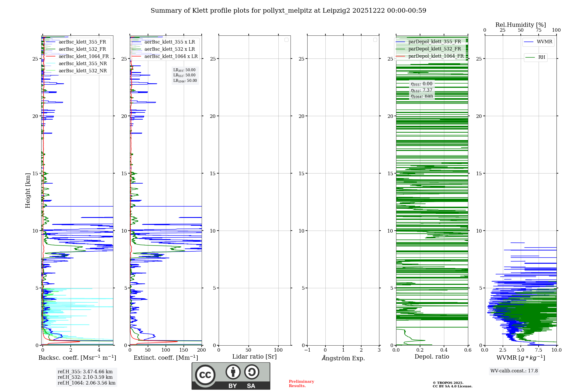577x392 pixels.
Task: Click empty legend box in Ångström Exp. plot
Action: 375,40
